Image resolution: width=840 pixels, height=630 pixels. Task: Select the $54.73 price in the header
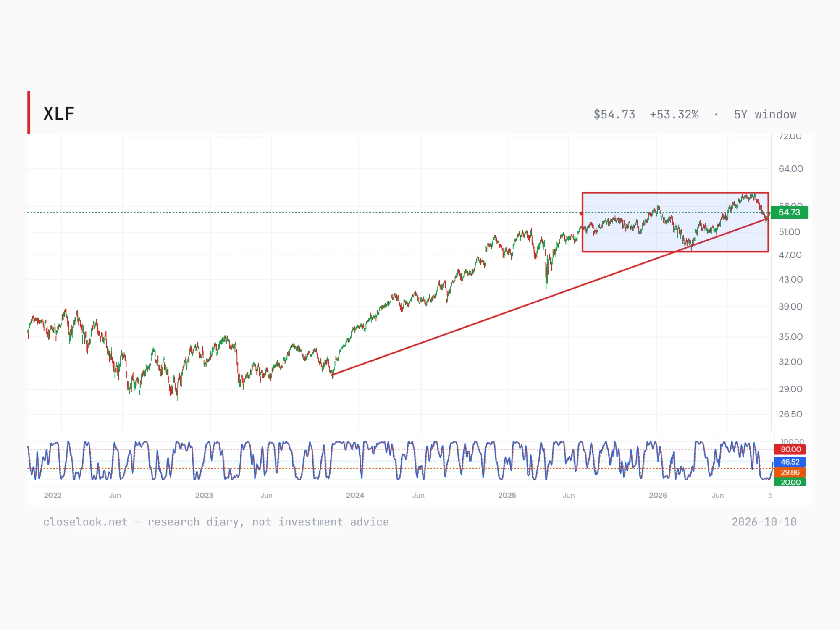(614, 115)
